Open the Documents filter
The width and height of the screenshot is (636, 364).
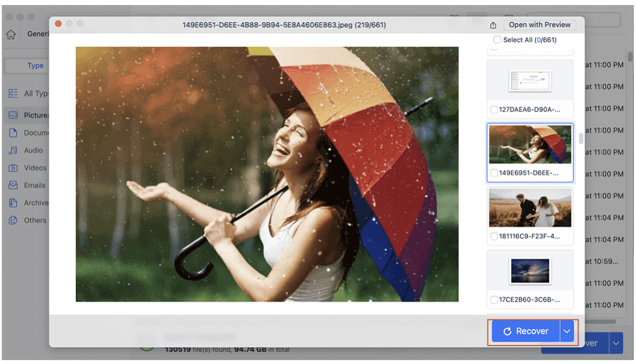coord(13,133)
